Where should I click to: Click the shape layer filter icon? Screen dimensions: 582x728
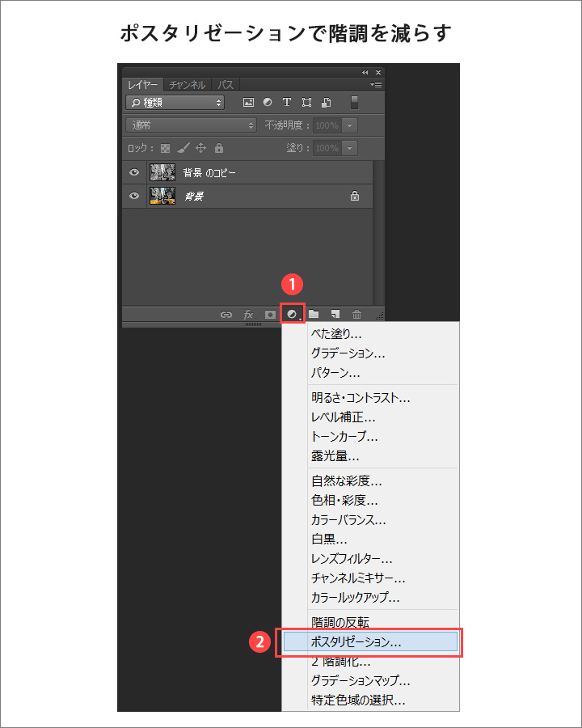[307, 102]
